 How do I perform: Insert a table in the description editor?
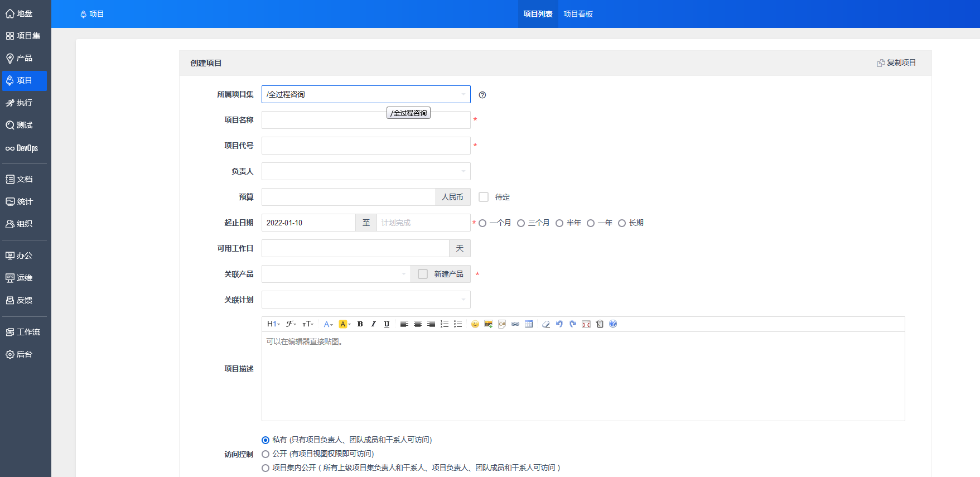tap(529, 324)
